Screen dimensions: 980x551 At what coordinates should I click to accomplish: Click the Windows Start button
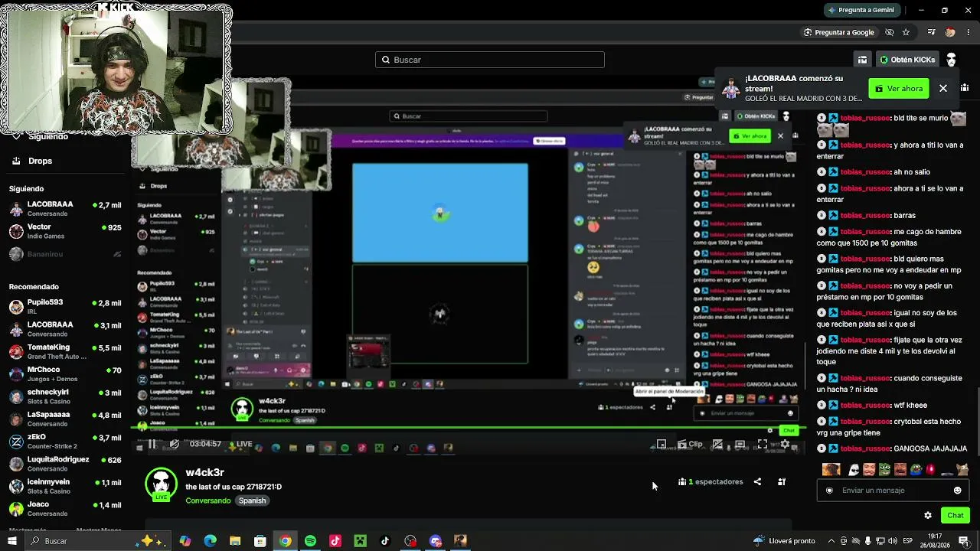pyautogui.click(x=12, y=541)
